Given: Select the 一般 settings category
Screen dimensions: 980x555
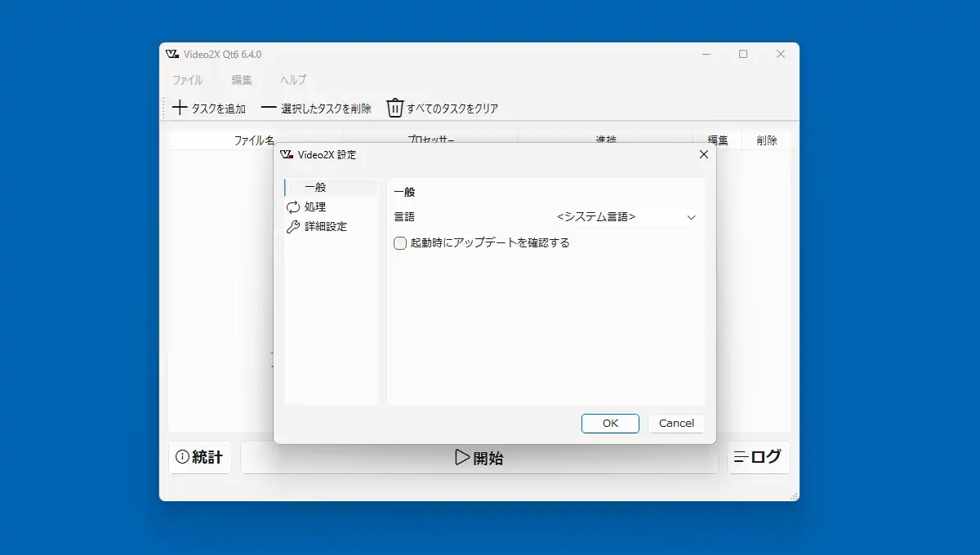Looking at the screenshot, I should pos(331,188).
